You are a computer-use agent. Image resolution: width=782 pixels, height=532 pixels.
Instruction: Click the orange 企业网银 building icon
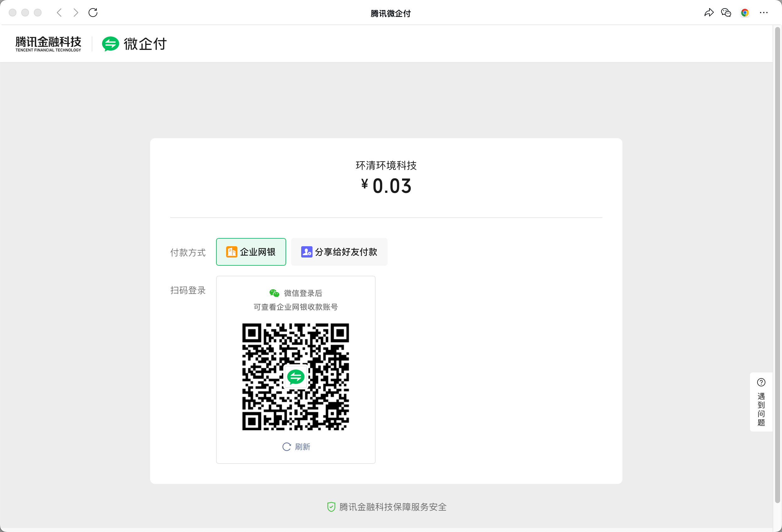(231, 252)
